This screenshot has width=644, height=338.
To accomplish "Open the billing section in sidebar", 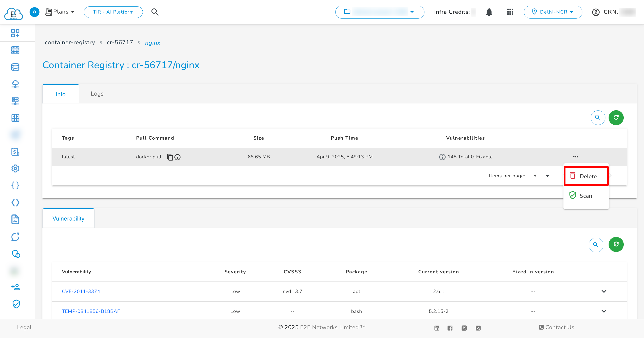I will point(15,152).
